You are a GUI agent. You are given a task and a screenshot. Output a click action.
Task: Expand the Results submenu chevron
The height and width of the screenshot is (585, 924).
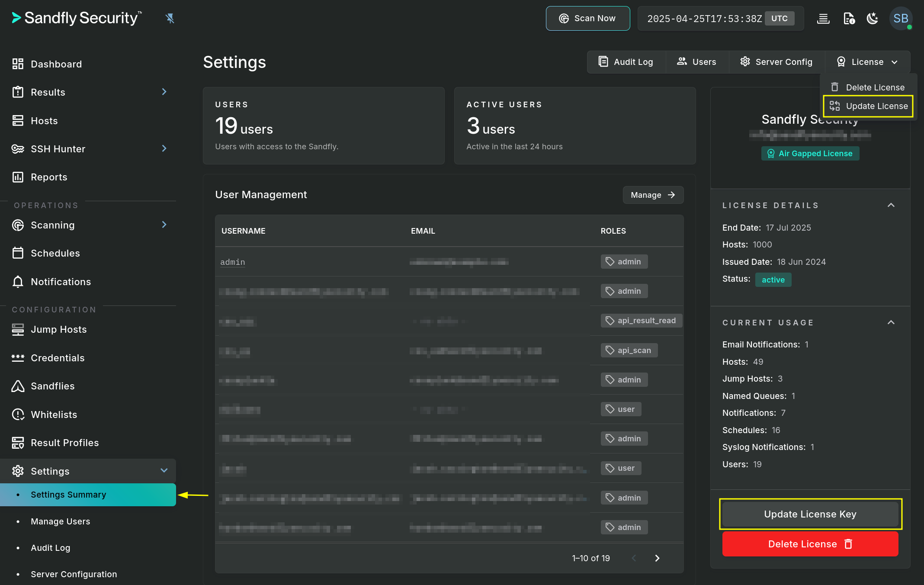pyautogui.click(x=164, y=92)
